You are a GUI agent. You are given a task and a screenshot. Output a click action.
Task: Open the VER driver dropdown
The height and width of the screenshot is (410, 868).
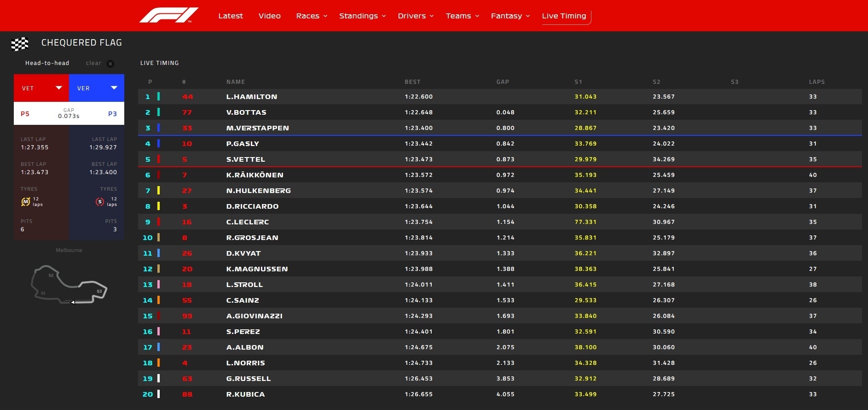[97, 88]
